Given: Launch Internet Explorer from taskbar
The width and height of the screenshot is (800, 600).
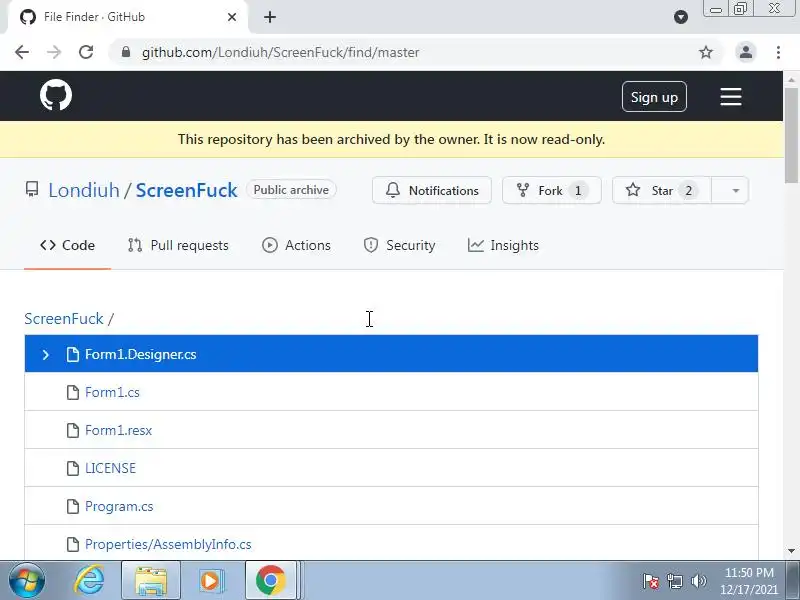Looking at the screenshot, I should point(90,580).
